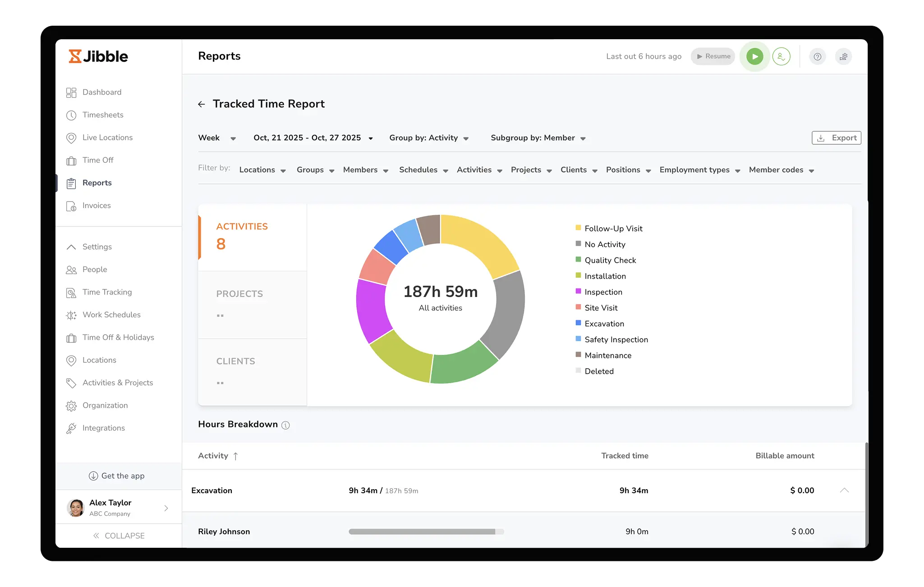The width and height of the screenshot is (924, 587).
Task: Click the Tracked time column header
Action: 625,456
